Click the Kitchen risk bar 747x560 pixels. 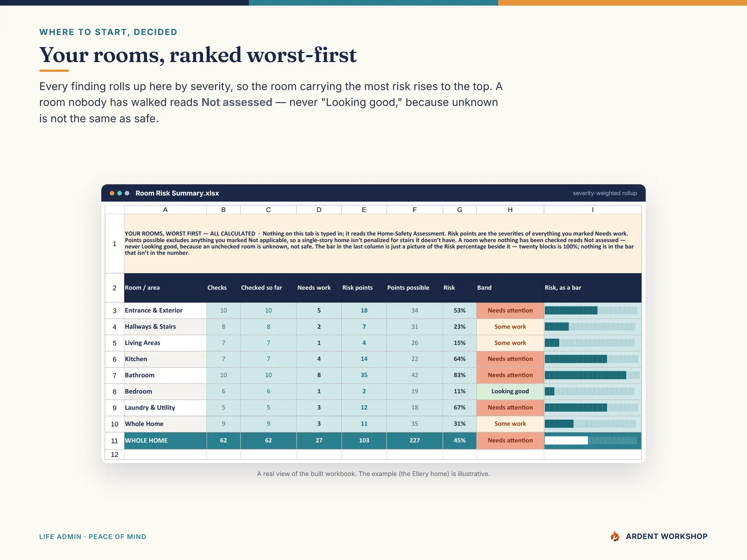point(591,359)
